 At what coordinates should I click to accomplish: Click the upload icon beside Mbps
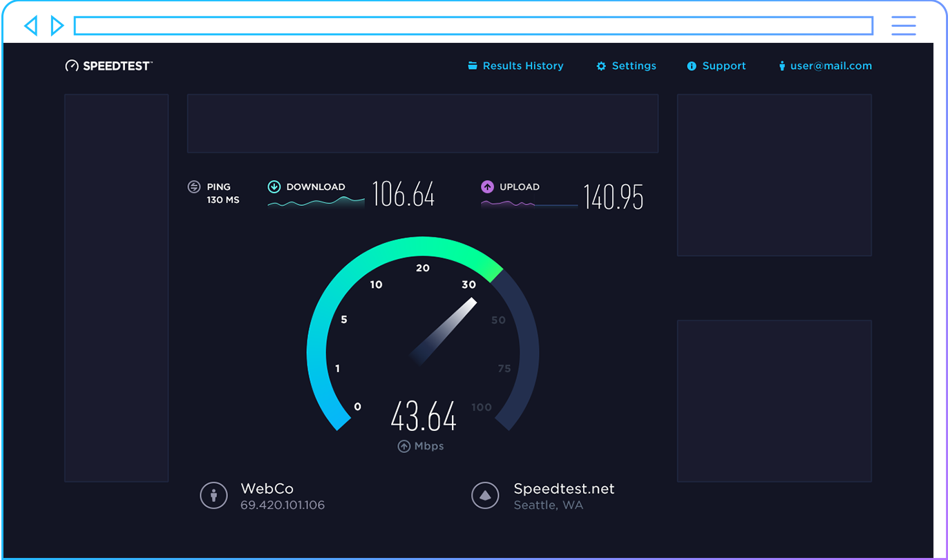click(404, 447)
